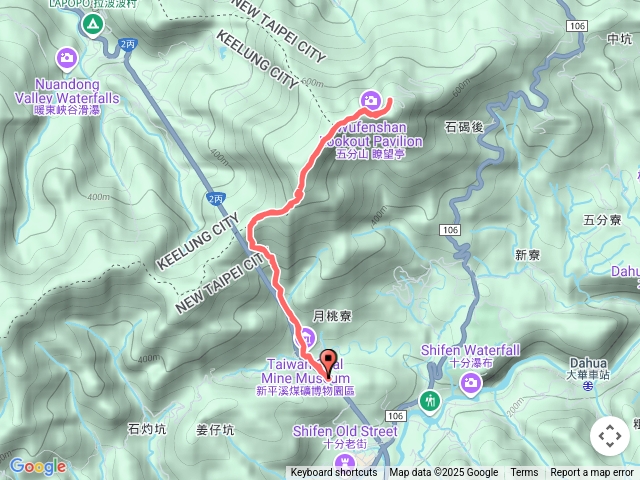Select the Dahua station train icon
The height and width of the screenshot is (480, 640).
588,386
